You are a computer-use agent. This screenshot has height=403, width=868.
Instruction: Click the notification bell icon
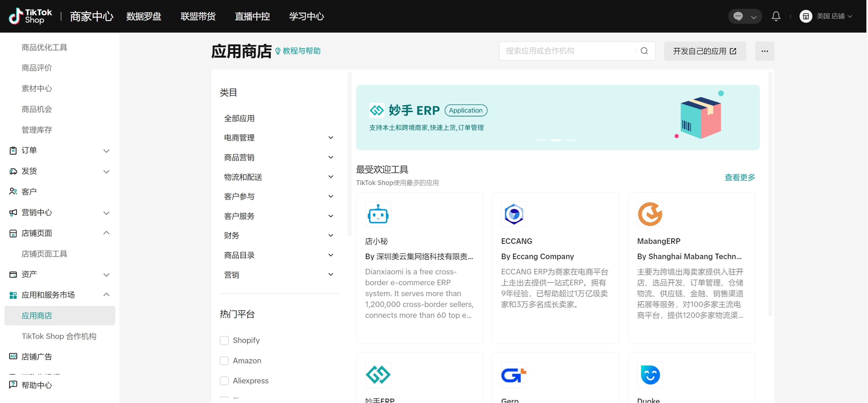(x=776, y=16)
